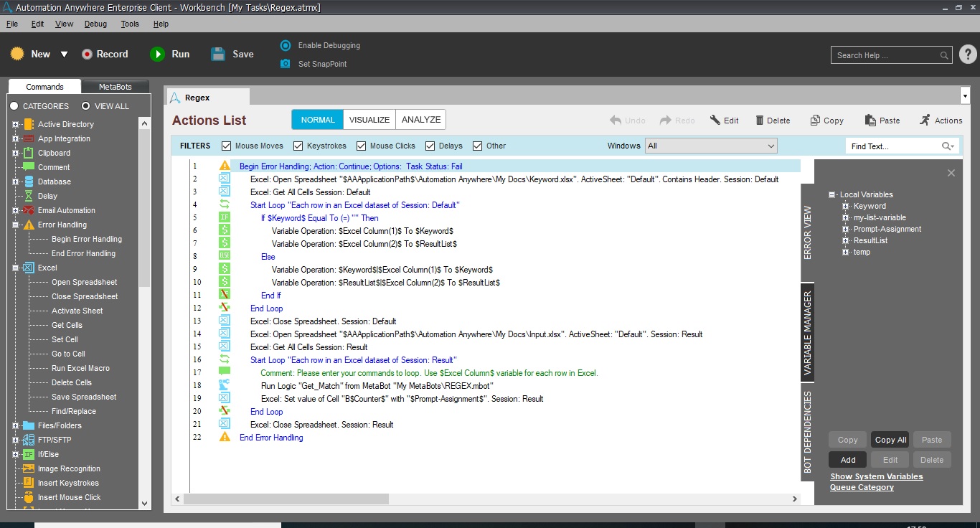This screenshot has height=528, width=980.
Task: Open the Windows filter dropdown
Action: [771, 146]
